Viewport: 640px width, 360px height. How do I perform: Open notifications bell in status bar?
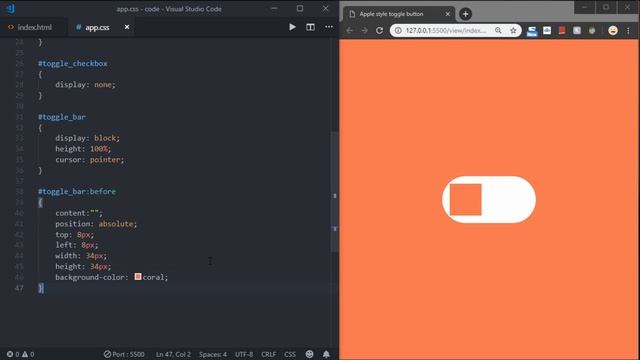[x=326, y=354]
